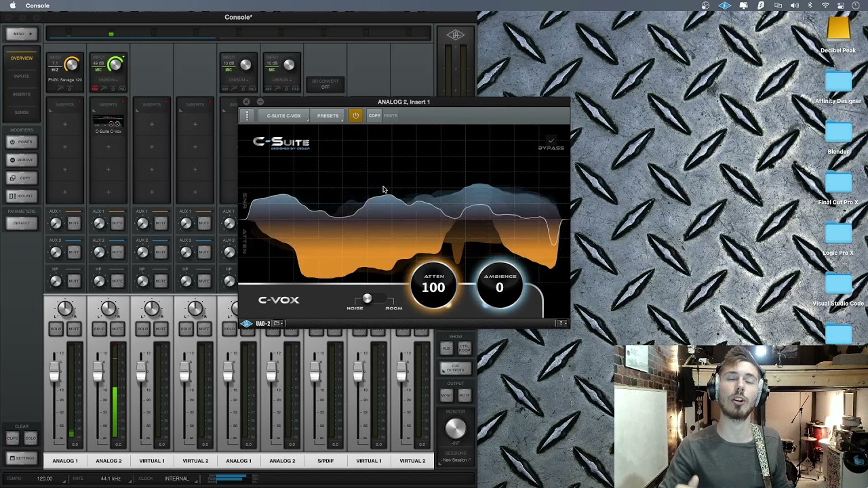Screen dimensions: 868x488
Task: Select the OVERVIEW view tab
Action: (22, 58)
